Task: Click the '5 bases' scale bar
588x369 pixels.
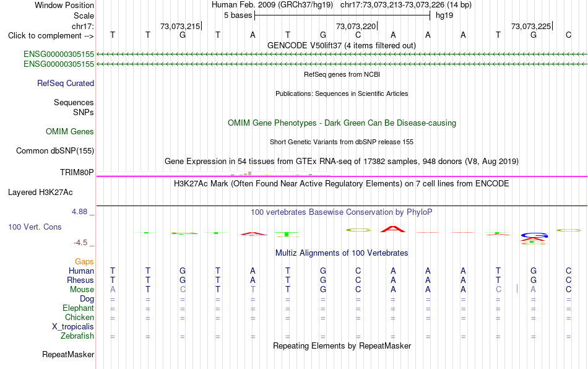Action: tap(342, 15)
